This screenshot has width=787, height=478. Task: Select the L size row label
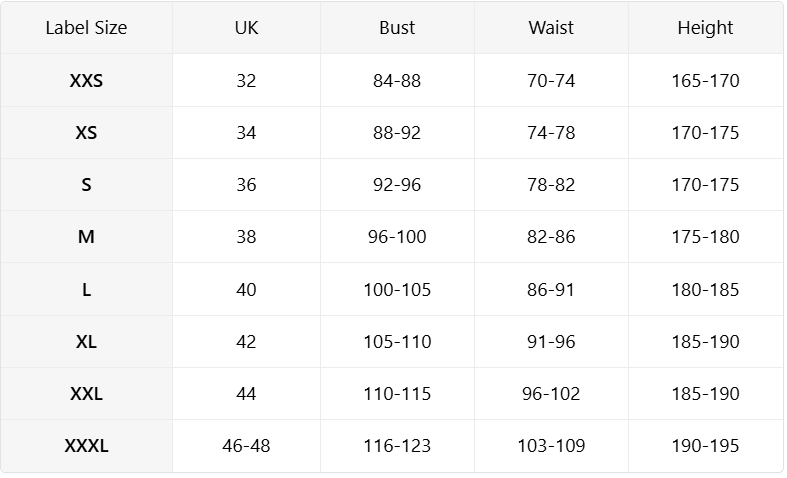(86, 290)
